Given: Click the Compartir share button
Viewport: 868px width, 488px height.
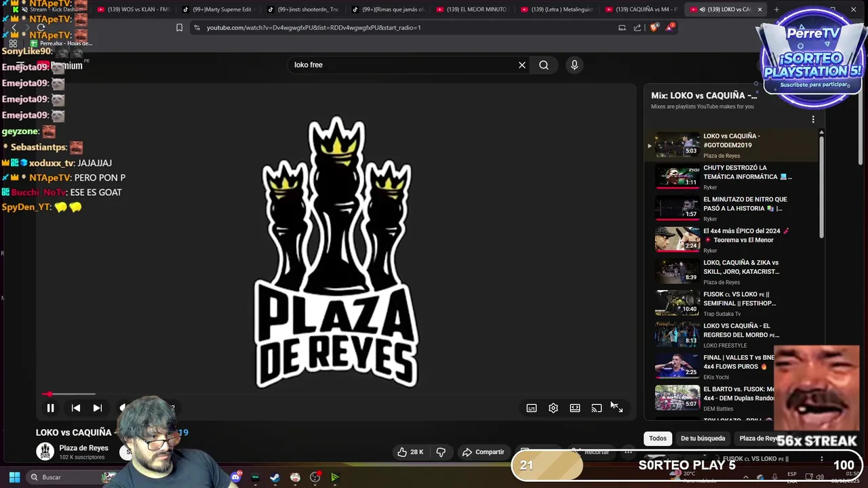Looking at the screenshot, I should click(x=483, y=452).
